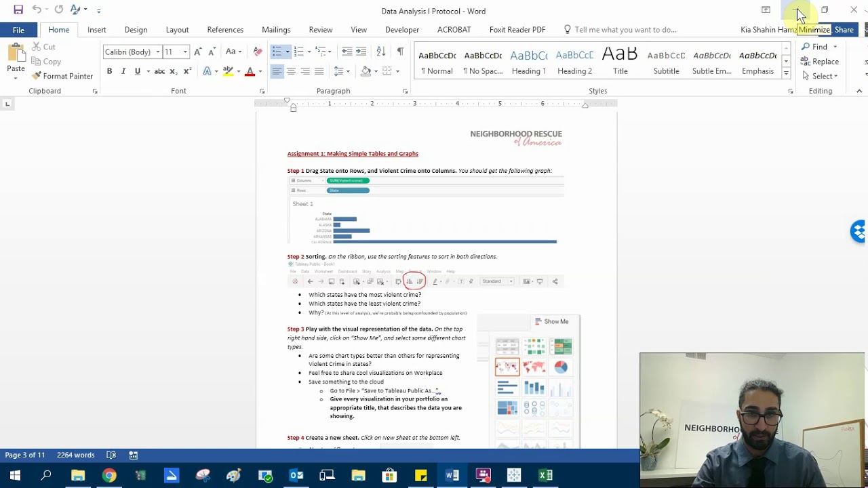Click the 2264 words count
The width and height of the screenshot is (868, 488).
(76, 455)
